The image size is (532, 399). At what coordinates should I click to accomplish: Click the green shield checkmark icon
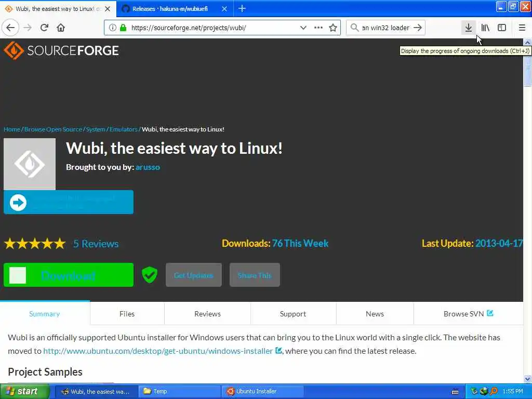coord(150,275)
